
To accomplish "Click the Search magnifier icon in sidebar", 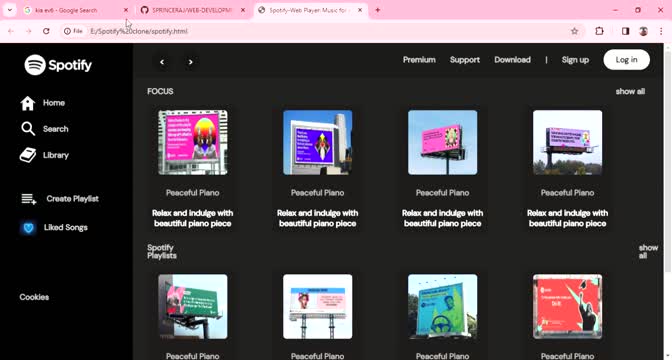I will click(x=28, y=129).
